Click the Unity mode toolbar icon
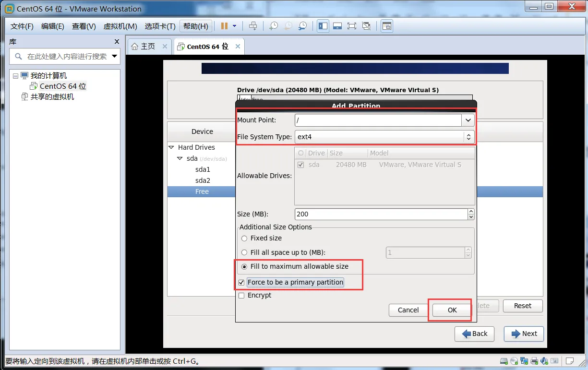The image size is (588, 370). pos(366,26)
